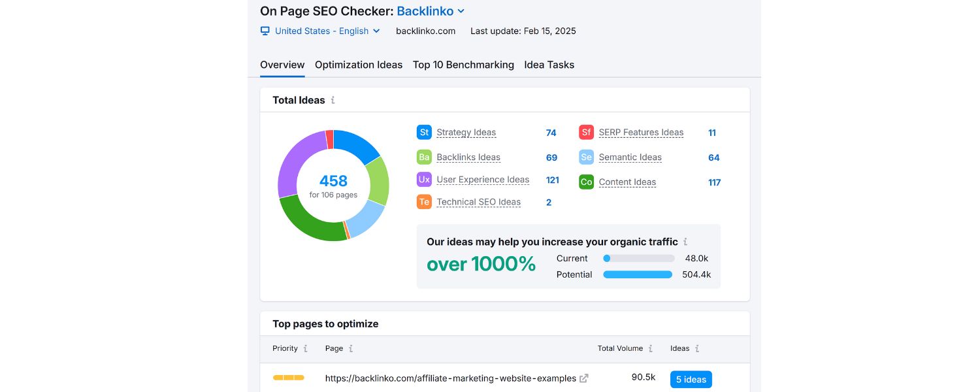Click the Backlinks Ideas 'Ba' icon
The width and height of the screenshot is (980, 392).
(x=424, y=157)
